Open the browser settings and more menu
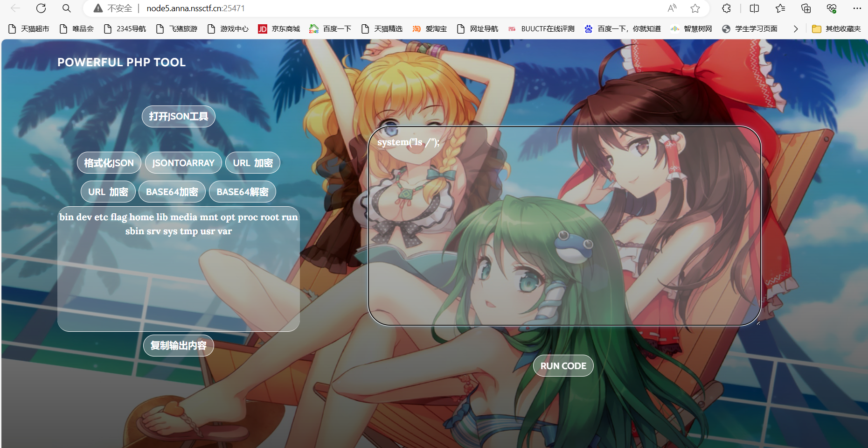This screenshot has height=448, width=868. pyautogui.click(x=857, y=8)
